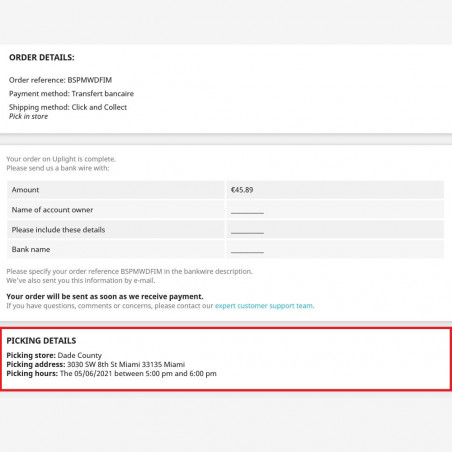Open the expert customer support team link
Screen dimensions: 452x452
264,306
